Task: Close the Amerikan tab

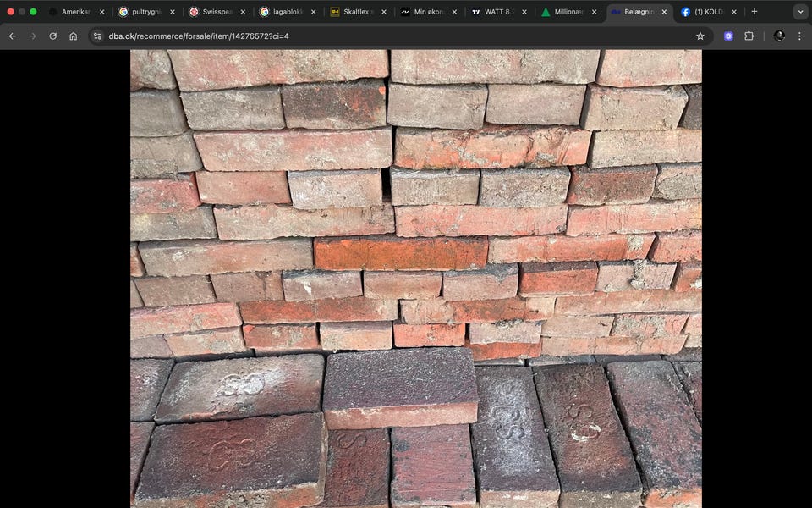Action: click(x=102, y=12)
